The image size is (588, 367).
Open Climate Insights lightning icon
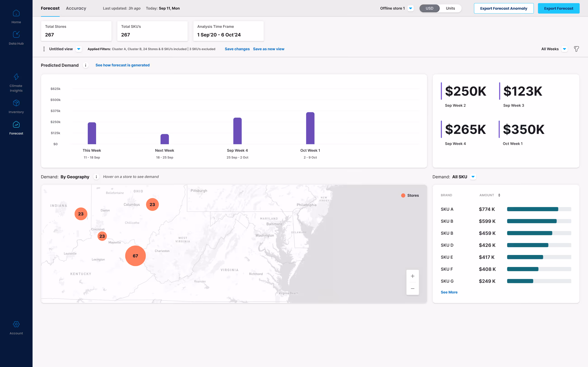click(16, 77)
